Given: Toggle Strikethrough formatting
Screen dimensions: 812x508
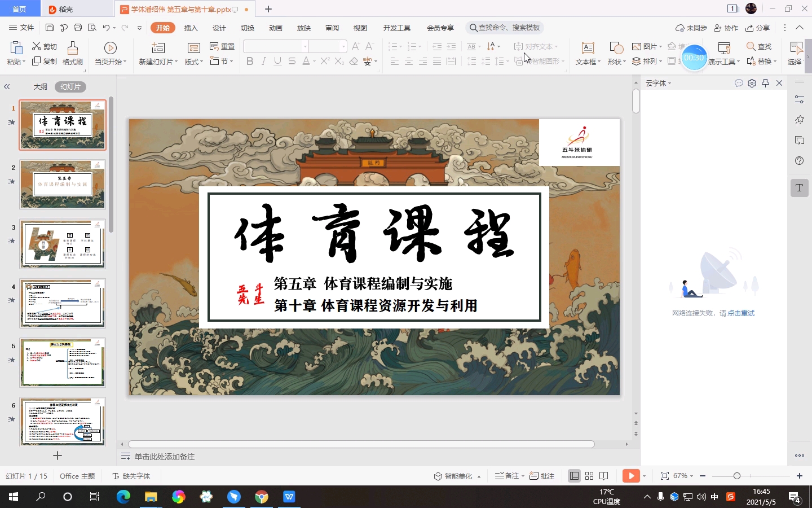Looking at the screenshot, I should 292,61.
